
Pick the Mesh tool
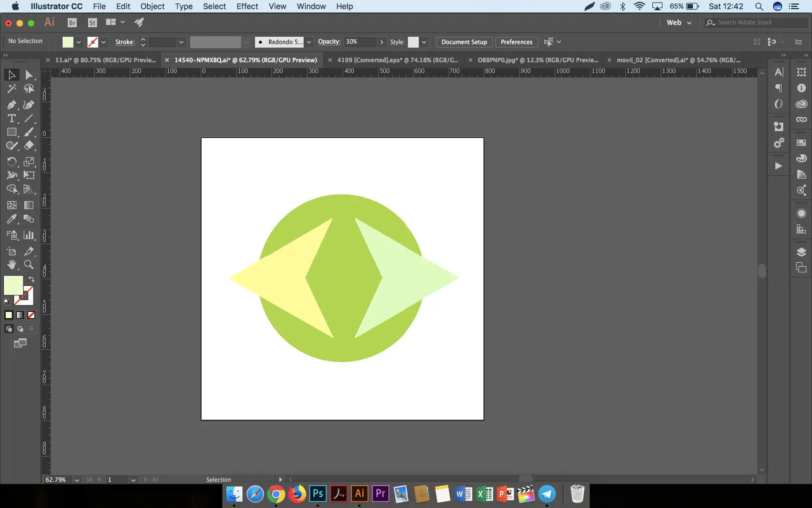[11, 205]
